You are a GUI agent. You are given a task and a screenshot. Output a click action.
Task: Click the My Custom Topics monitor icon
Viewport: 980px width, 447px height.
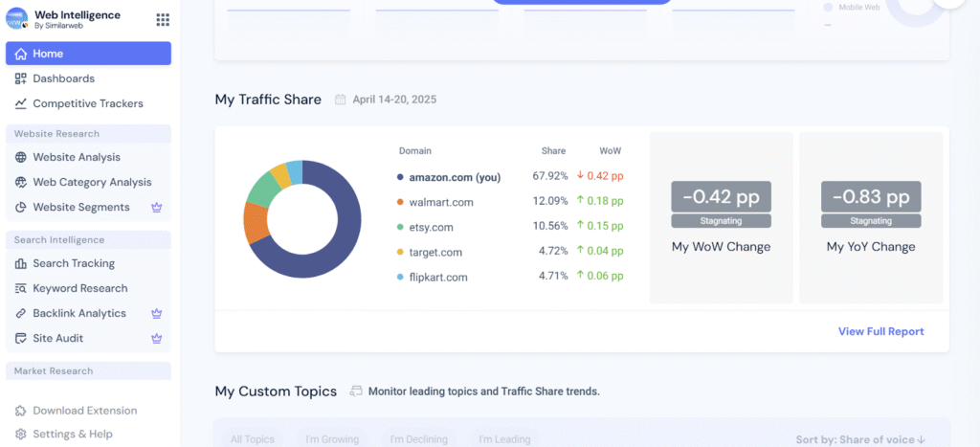(x=356, y=391)
